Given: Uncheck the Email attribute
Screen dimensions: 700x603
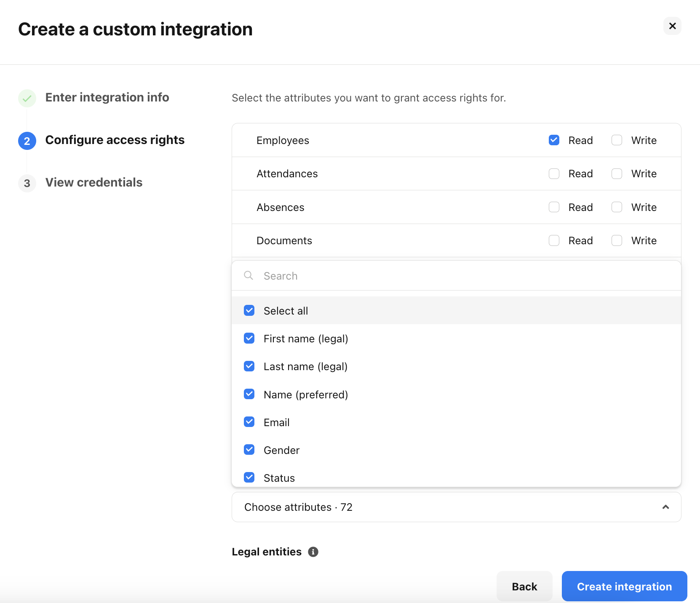Looking at the screenshot, I should pos(249,422).
